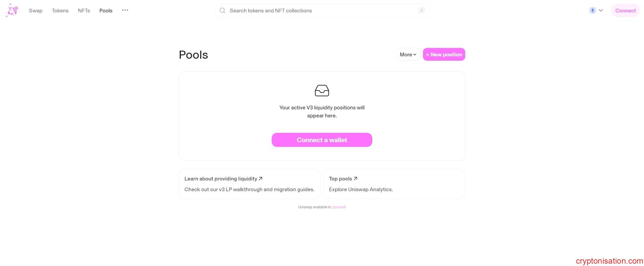Navigate to the NFTs page
This screenshot has height=266, width=644.
(84, 11)
